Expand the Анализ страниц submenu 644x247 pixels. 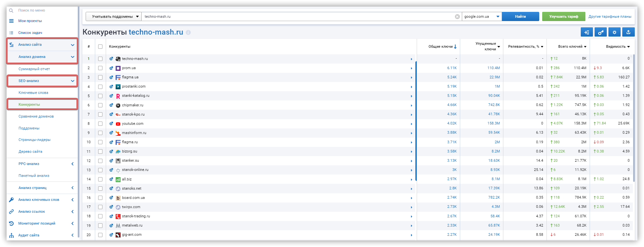[x=72, y=188]
